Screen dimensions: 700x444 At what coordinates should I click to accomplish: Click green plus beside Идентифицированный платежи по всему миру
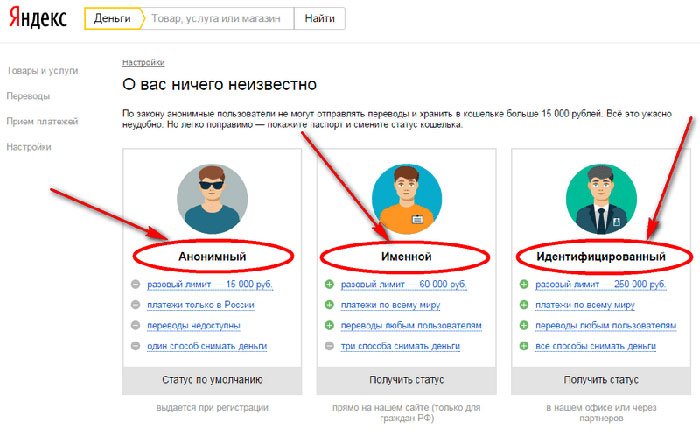(x=524, y=304)
